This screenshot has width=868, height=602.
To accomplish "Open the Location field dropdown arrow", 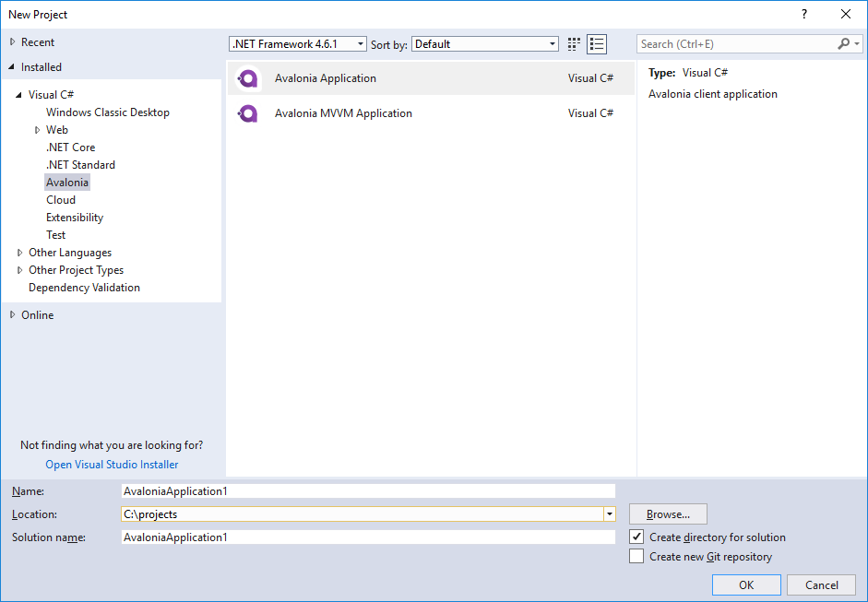I will click(609, 514).
